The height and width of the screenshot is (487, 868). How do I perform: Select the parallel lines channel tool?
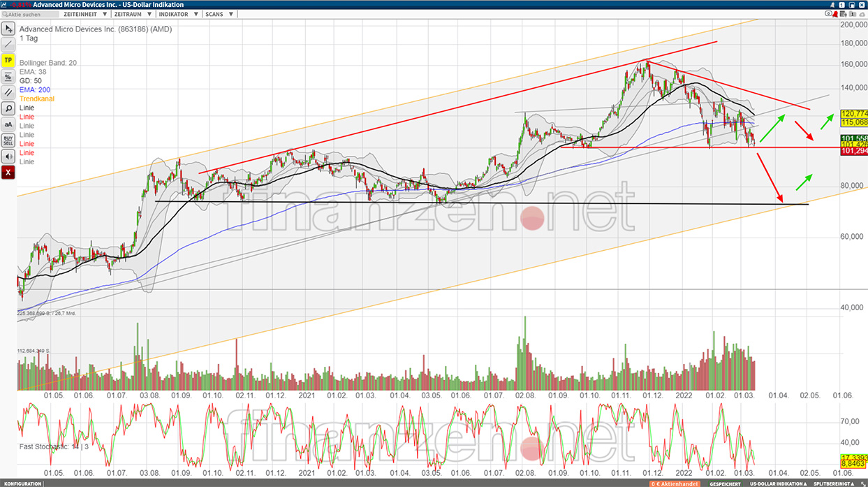8,92
